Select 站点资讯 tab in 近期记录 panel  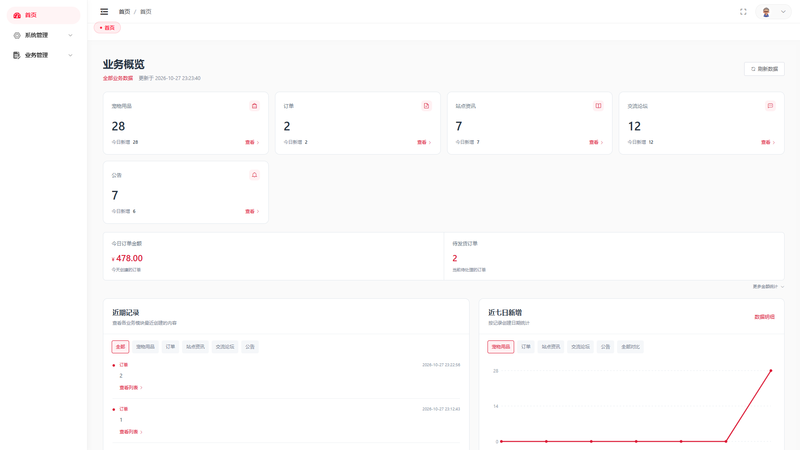195,347
